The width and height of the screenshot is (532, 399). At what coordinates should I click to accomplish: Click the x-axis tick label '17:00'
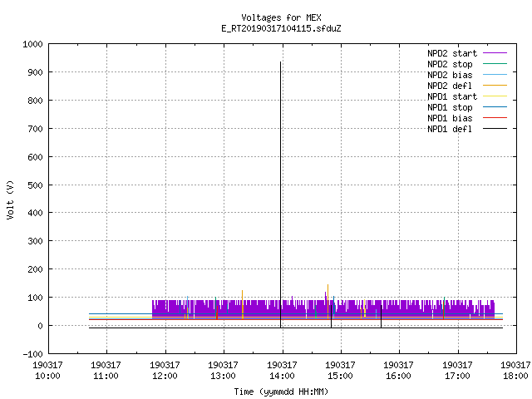[x=457, y=376]
